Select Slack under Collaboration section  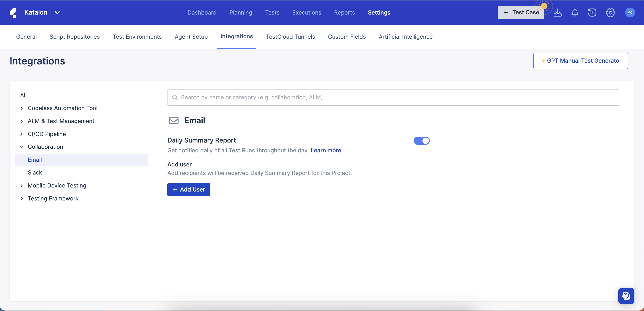(34, 172)
